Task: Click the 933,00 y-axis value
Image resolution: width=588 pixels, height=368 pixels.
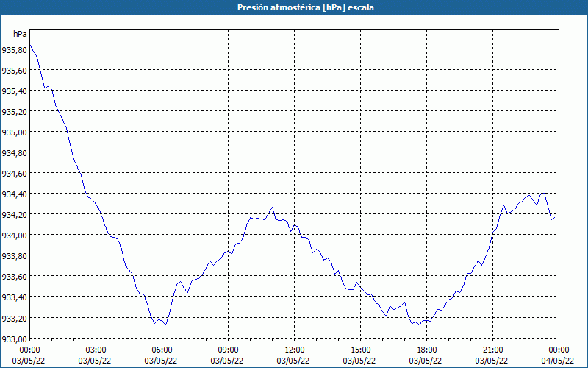Action: point(13,339)
